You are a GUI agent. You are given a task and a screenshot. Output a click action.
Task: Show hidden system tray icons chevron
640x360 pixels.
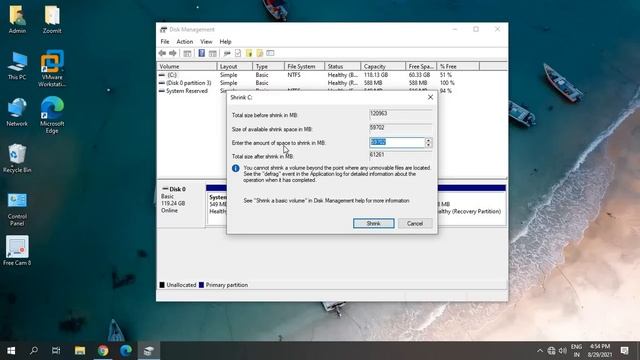(540, 351)
